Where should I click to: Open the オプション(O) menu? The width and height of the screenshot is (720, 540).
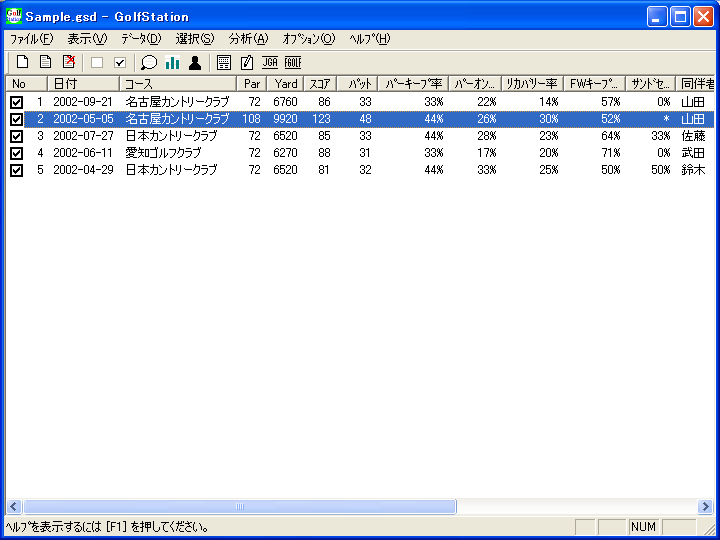click(309, 39)
